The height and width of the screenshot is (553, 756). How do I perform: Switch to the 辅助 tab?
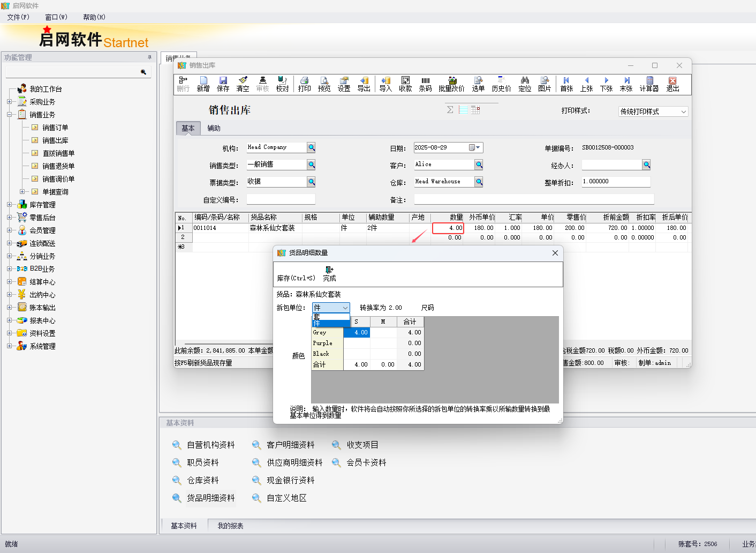[x=214, y=128]
